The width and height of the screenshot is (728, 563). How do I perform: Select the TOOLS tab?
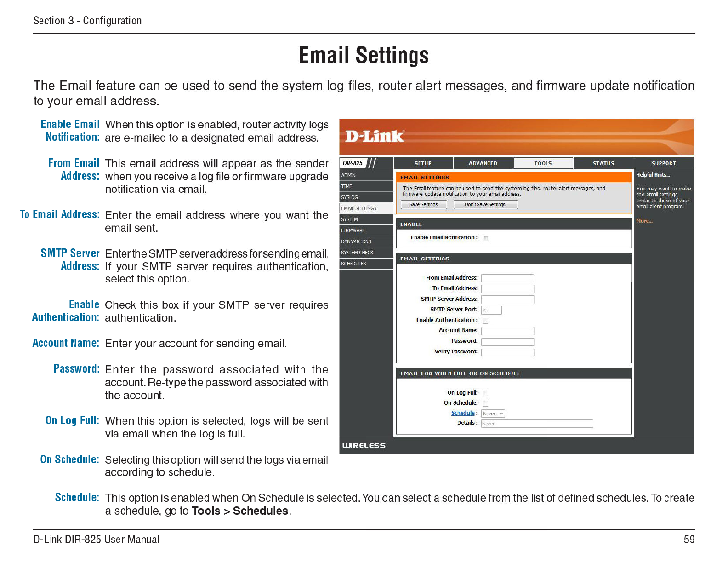(x=543, y=163)
